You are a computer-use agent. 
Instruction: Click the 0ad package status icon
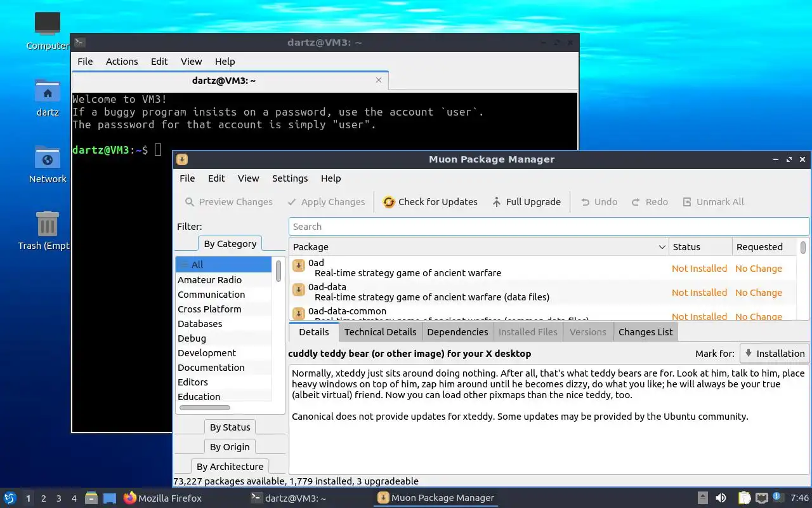299,265
